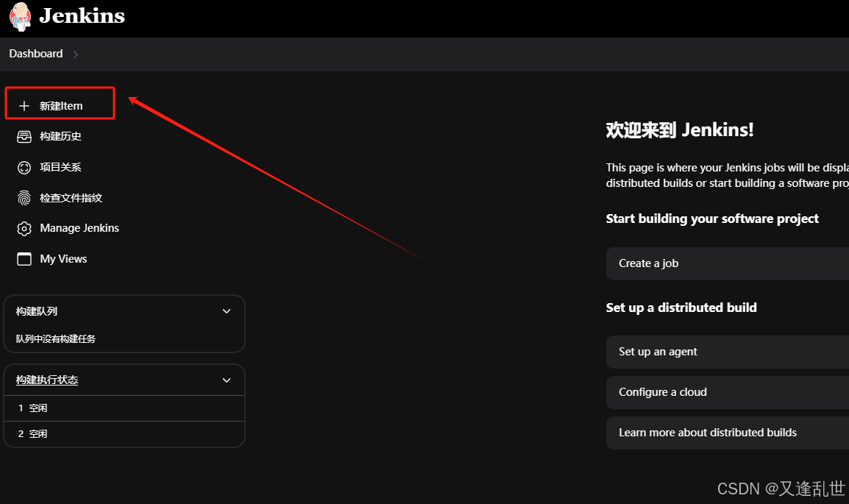Select executor row 1 空闲
This screenshot has width=849, height=504.
124,408
